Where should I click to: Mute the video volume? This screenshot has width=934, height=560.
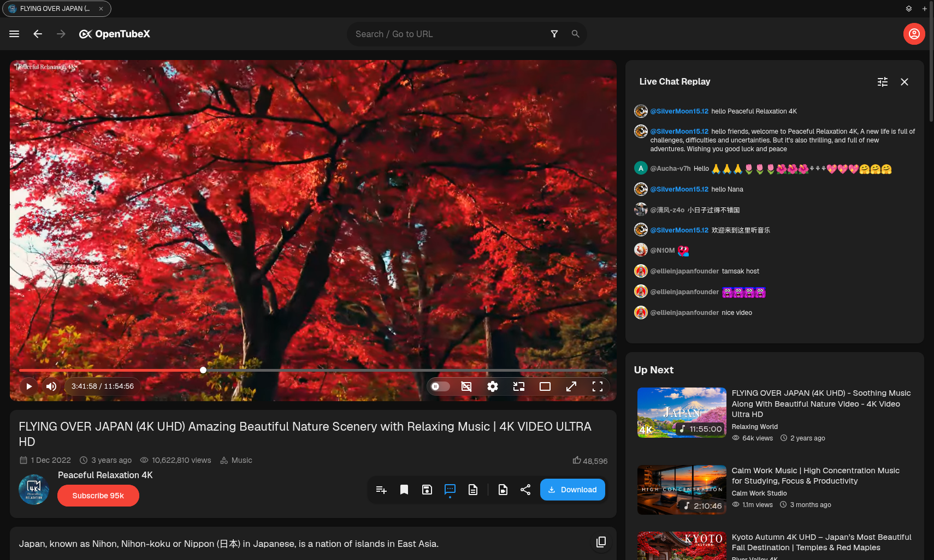[x=51, y=386]
